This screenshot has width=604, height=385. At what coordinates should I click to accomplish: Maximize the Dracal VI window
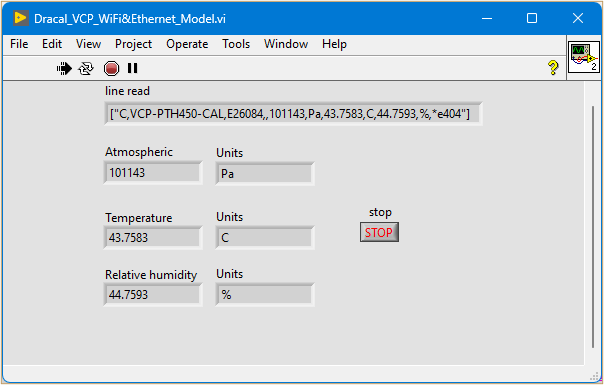[x=532, y=18]
